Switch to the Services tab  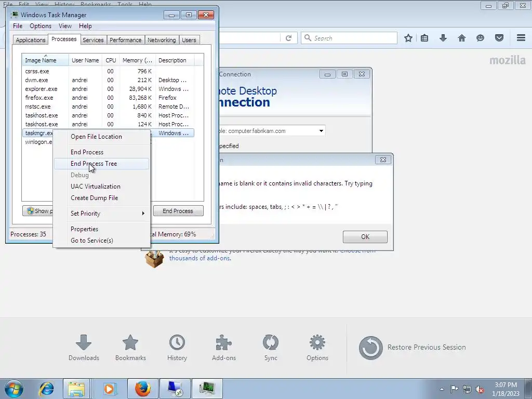[x=93, y=40]
